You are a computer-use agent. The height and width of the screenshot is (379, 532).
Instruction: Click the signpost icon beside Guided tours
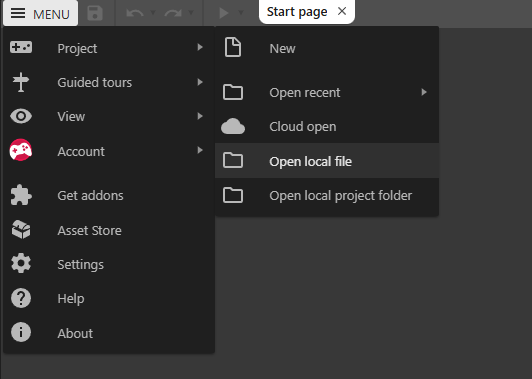tap(21, 82)
